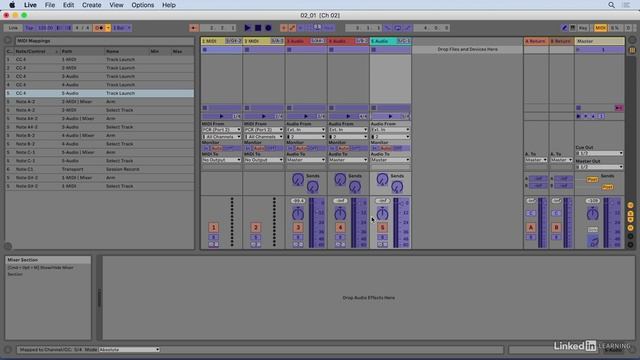Open the Apple menu

pos(12,5)
